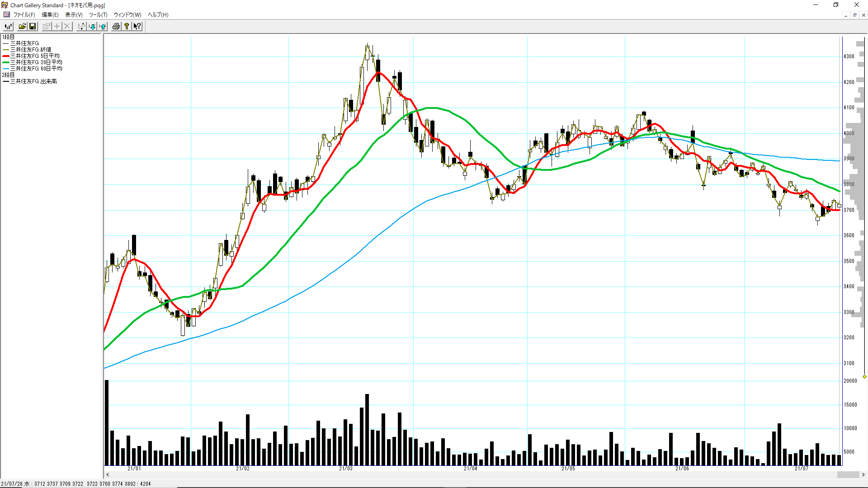Open the ウィンドウ(W) menu
Image resolution: width=868 pixels, height=488 pixels.
tap(127, 14)
